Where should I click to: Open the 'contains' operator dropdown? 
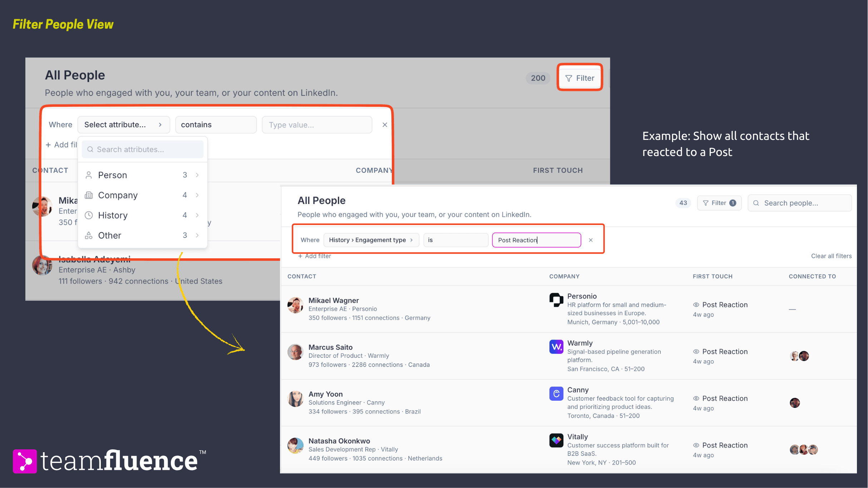pyautogui.click(x=216, y=125)
